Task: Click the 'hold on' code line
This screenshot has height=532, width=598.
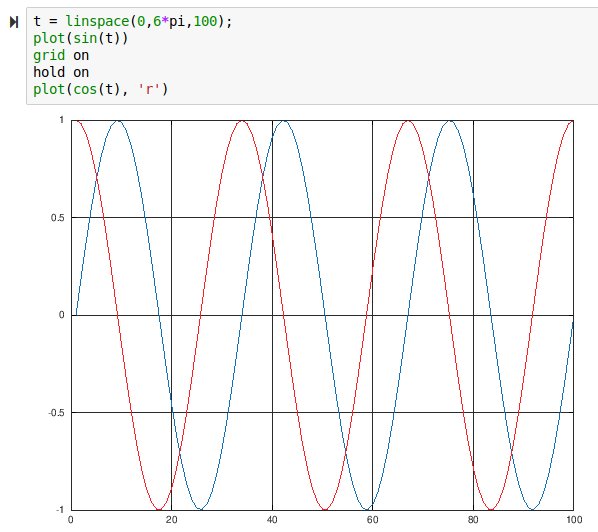Action: click(61, 72)
